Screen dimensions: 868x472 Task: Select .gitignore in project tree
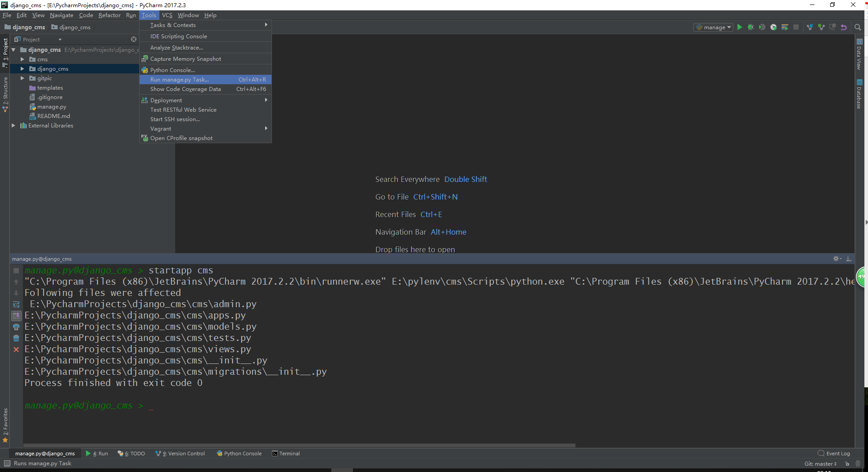(x=46, y=97)
